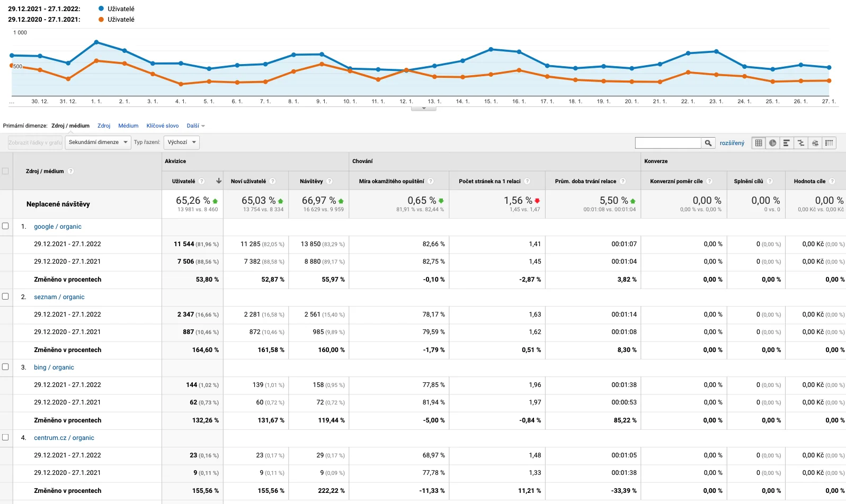
Task: Switch to pie chart percentage view
Action: click(x=773, y=143)
